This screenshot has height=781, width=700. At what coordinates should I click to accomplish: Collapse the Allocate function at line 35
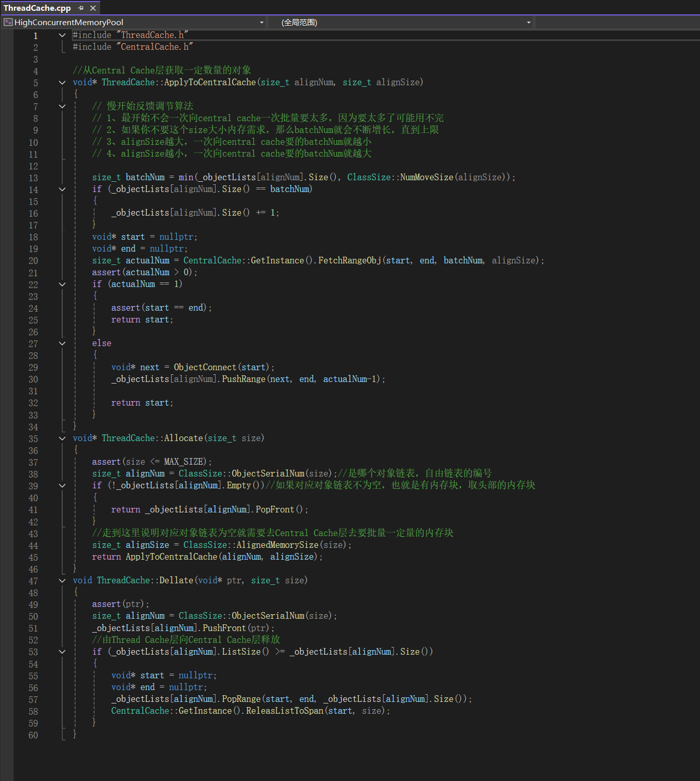[62, 439]
